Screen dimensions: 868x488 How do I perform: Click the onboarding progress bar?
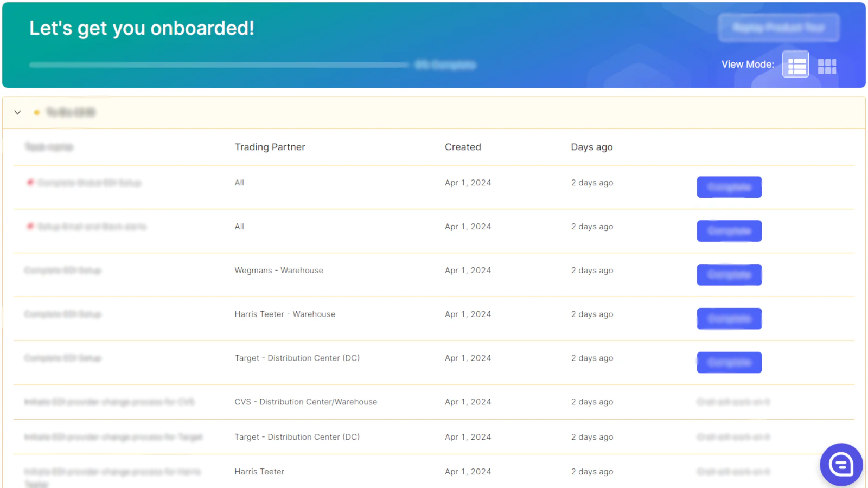pyautogui.click(x=219, y=65)
